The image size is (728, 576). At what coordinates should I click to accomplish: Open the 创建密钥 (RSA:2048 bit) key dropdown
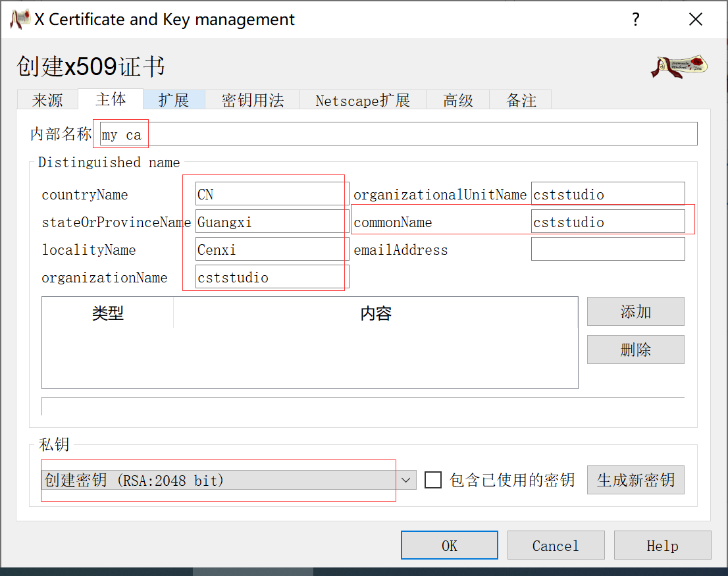pos(229,480)
